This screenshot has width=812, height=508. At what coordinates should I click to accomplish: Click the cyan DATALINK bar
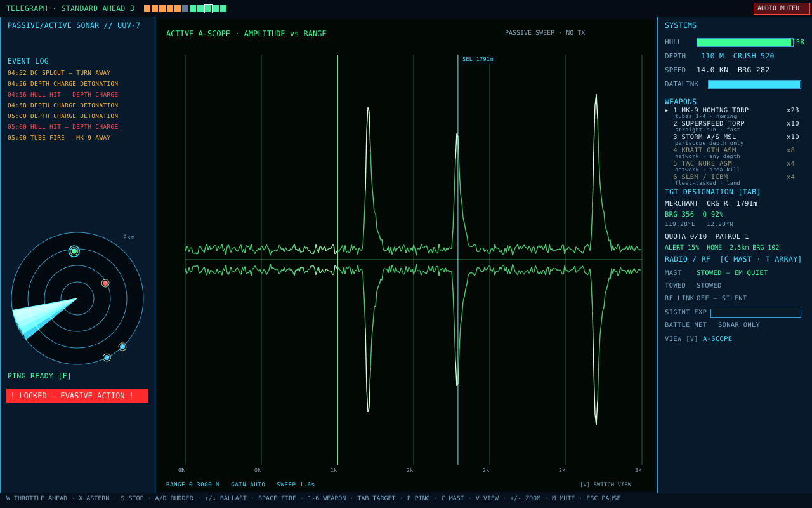(754, 84)
